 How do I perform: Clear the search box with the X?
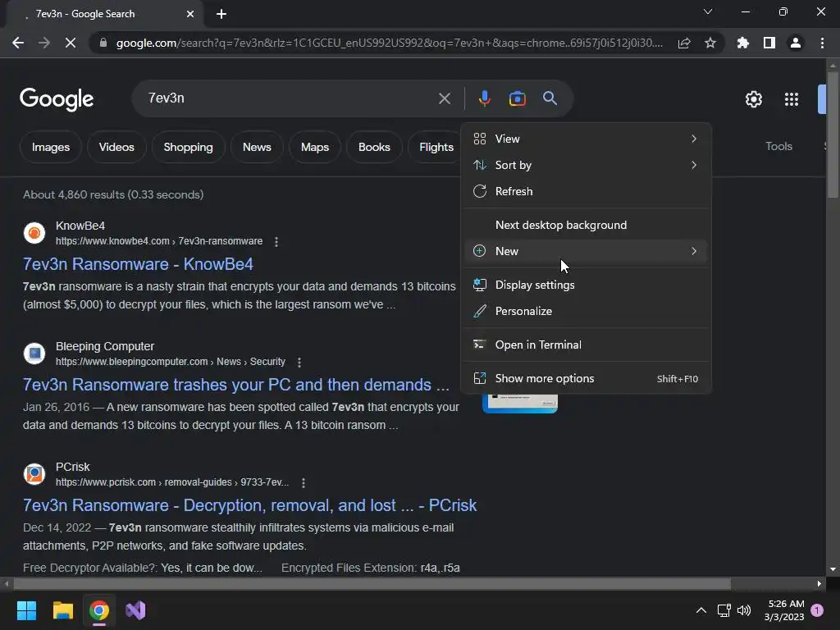(444, 98)
